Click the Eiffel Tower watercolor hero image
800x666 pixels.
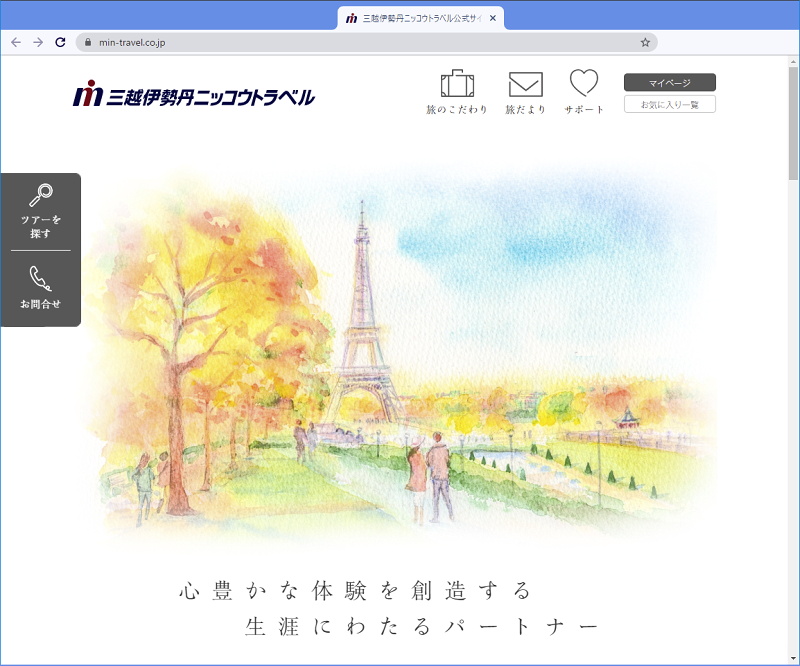coord(400,360)
